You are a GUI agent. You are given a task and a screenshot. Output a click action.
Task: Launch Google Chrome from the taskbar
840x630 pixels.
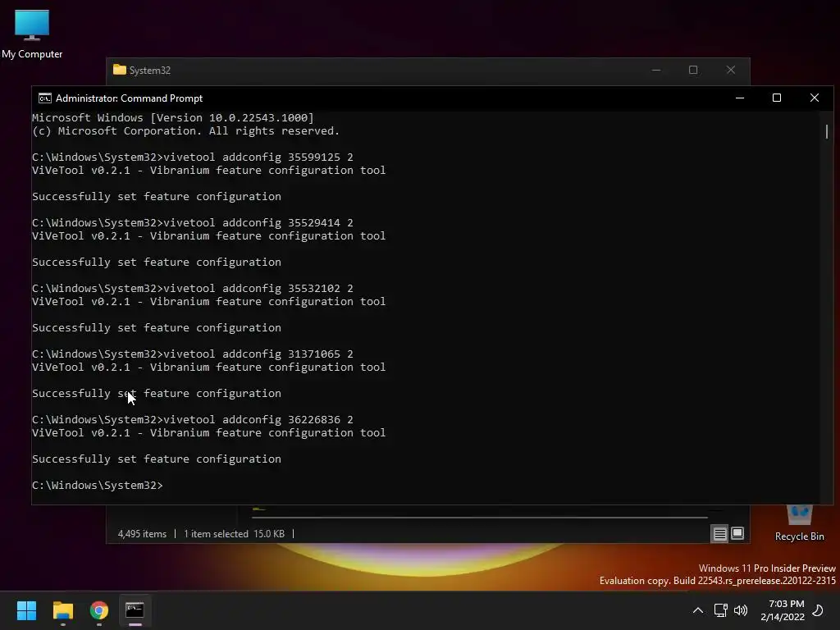tap(99, 610)
